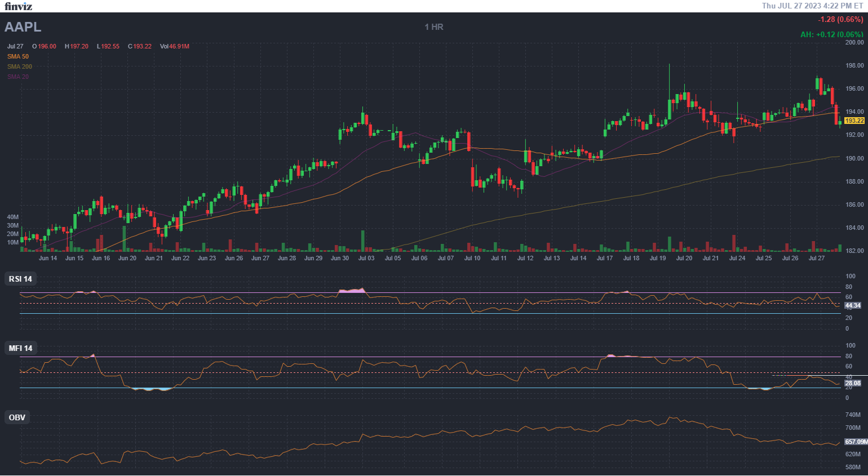Screen dimensions: 868x476
Task: Toggle the SMA 50 legend label
Action: coord(18,56)
